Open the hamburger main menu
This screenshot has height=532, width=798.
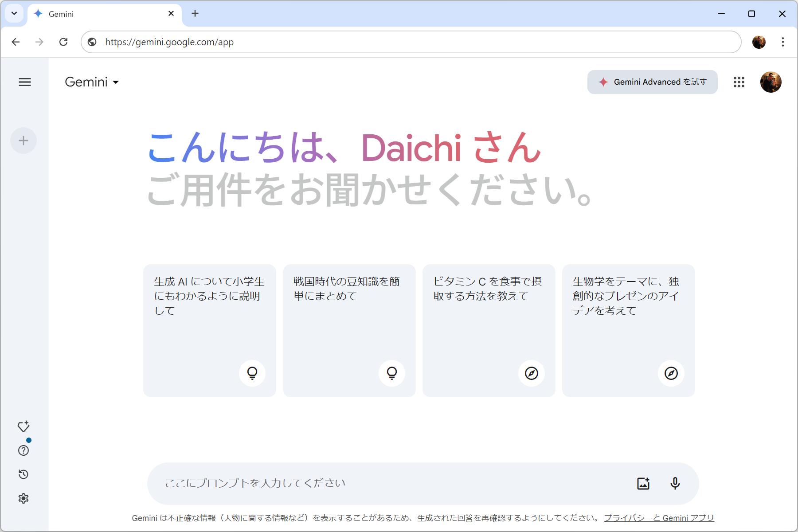pyautogui.click(x=25, y=82)
